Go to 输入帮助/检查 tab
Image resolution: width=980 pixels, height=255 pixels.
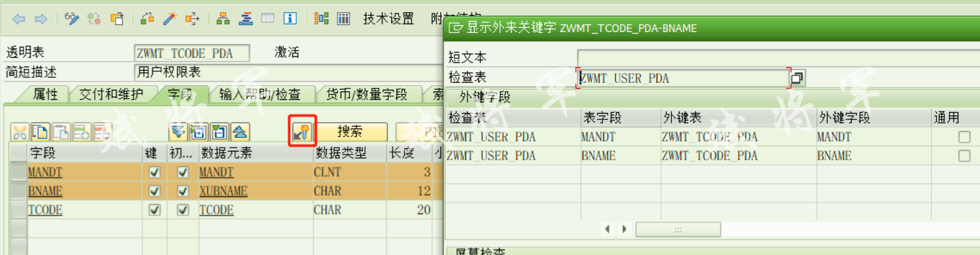tap(259, 95)
